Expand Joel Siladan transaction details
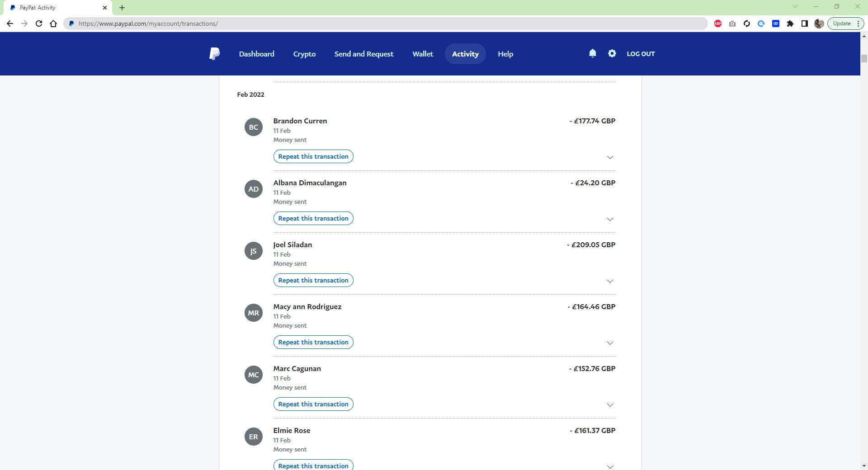 pyautogui.click(x=609, y=281)
